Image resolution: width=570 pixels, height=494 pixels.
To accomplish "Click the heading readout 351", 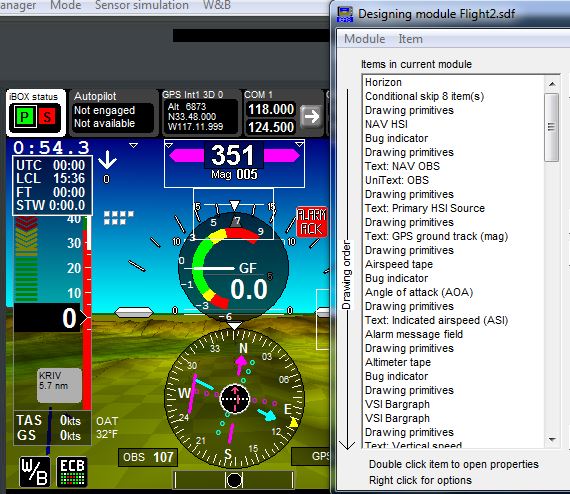I will [x=233, y=155].
